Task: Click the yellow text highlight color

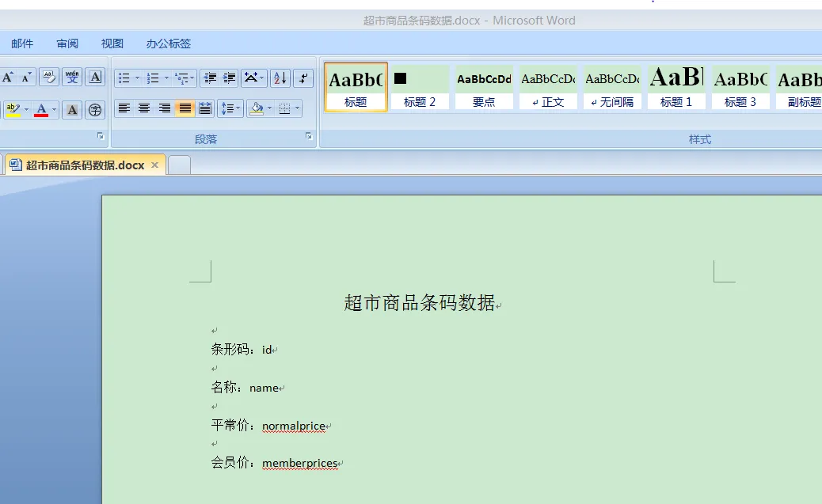Action: tap(13, 109)
